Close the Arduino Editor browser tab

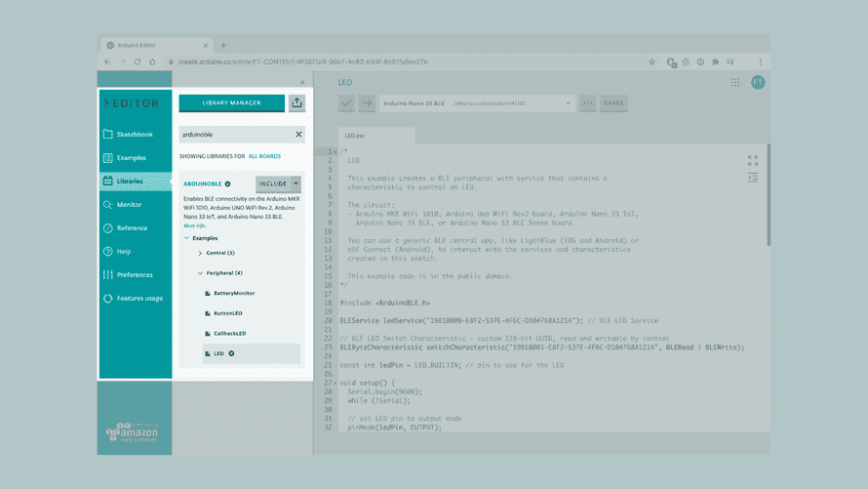point(206,46)
